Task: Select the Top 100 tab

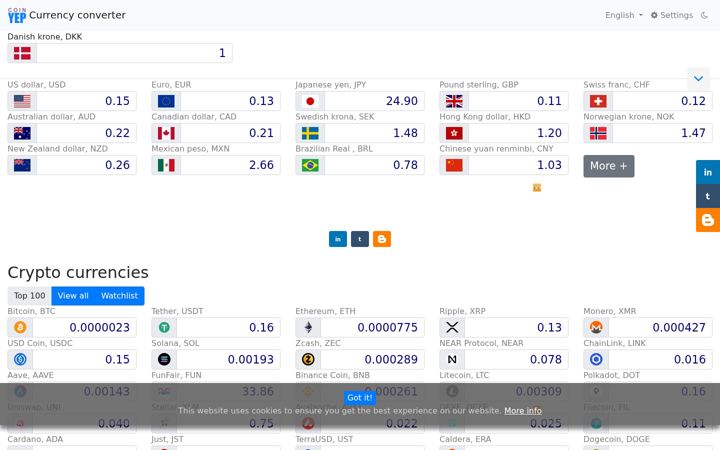Action: (x=29, y=296)
